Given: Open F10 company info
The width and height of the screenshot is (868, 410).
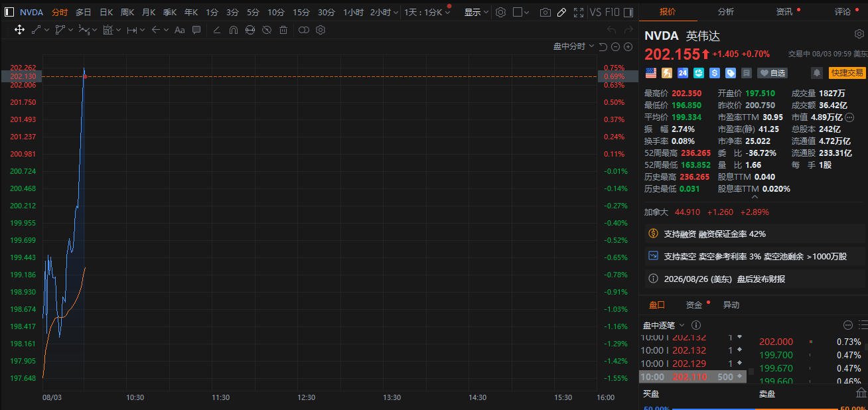Looking at the screenshot, I should [x=613, y=12].
